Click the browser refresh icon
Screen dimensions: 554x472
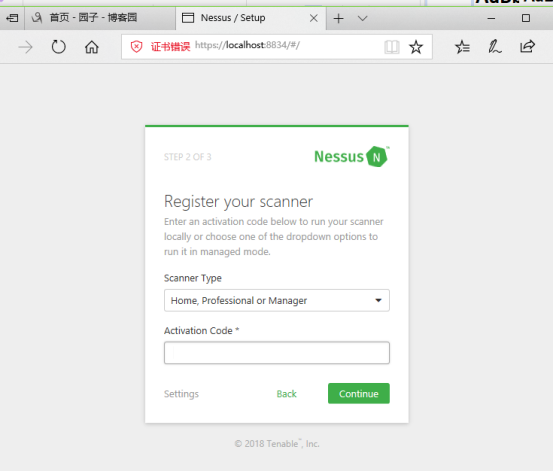[x=59, y=47]
